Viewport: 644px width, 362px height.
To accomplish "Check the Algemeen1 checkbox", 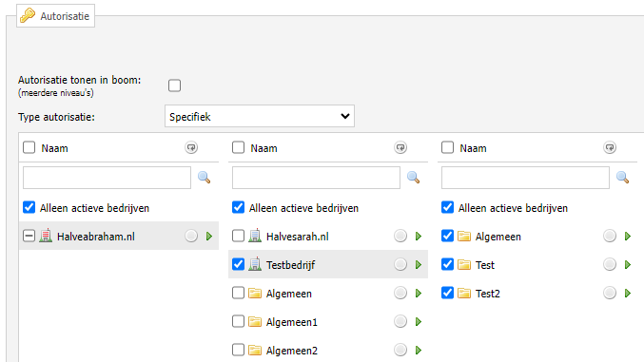I will [238, 321].
